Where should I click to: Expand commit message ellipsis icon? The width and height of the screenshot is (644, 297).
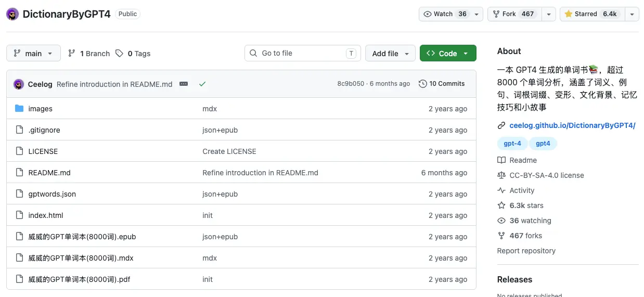[184, 84]
